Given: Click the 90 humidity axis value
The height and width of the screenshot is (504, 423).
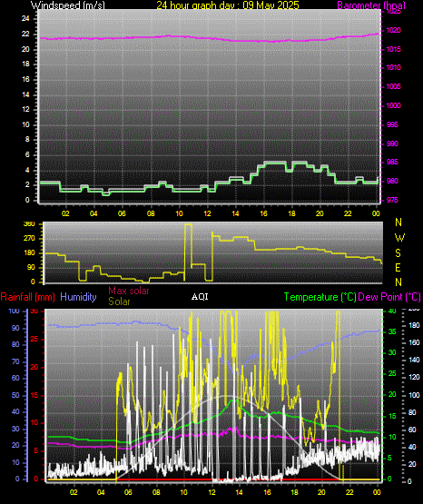Looking at the screenshot, I should coord(15,328).
